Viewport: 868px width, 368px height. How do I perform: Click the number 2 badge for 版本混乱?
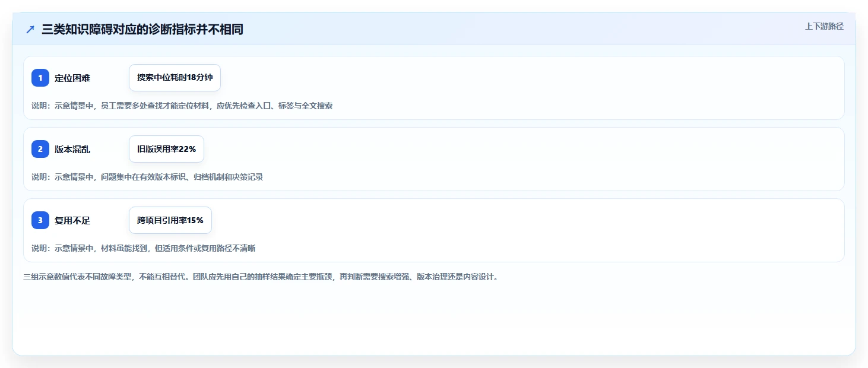(40, 149)
